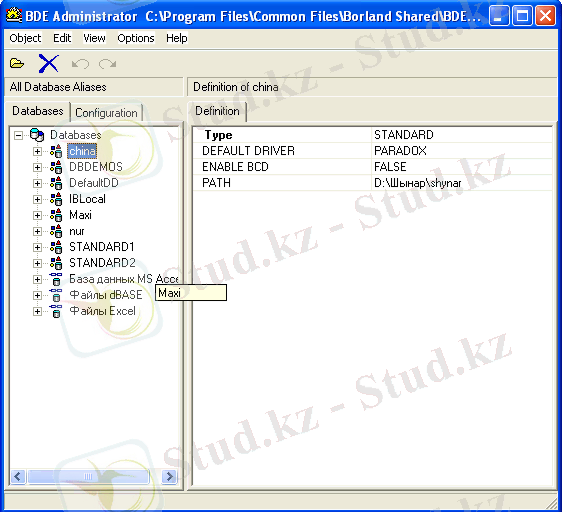The image size is (562, 512).
Task: Click the Undo arrow toolbar icon
Action: coord(80,64)
